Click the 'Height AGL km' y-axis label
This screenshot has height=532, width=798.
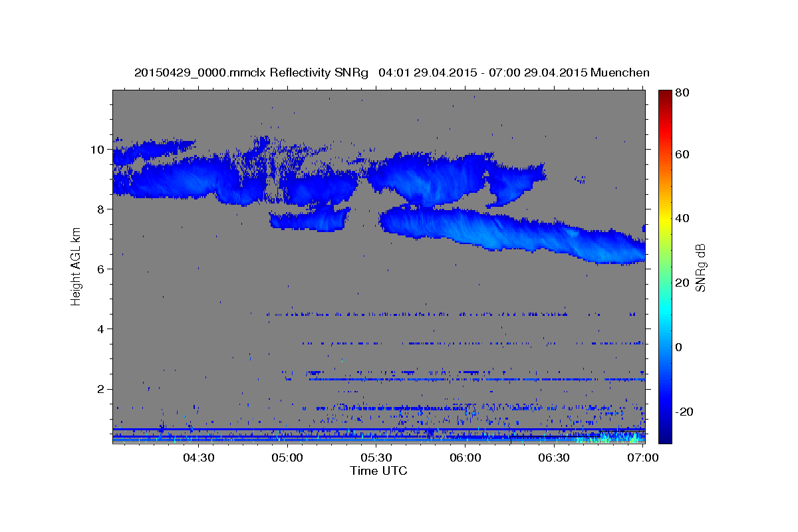pos(76,266)
